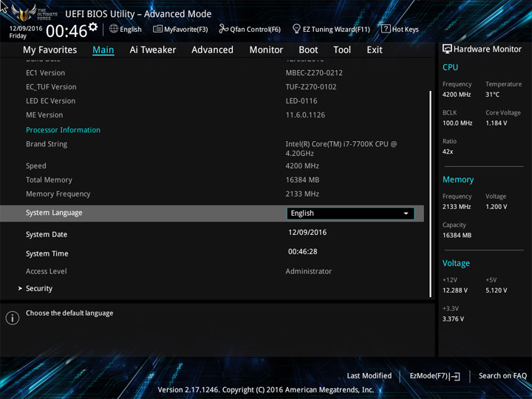Click the MBEC-Z270-0212 value
The width and height of the screenshot is (532, 399).
click(x=314, y=73)
